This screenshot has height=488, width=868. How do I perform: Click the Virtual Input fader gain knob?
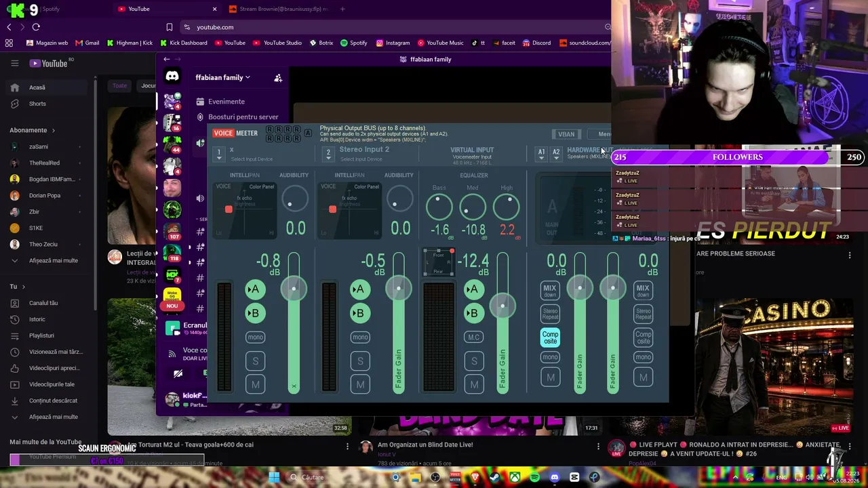click(x=502, y=306)
